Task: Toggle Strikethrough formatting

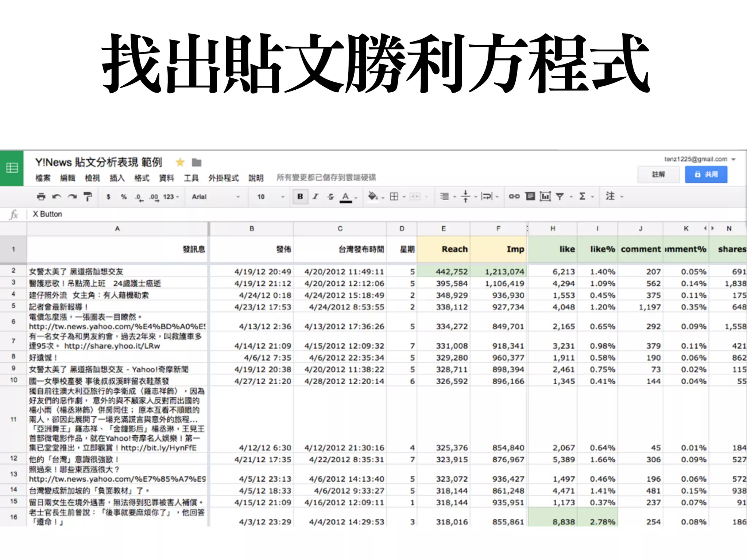Action: [x=330, y=197]
